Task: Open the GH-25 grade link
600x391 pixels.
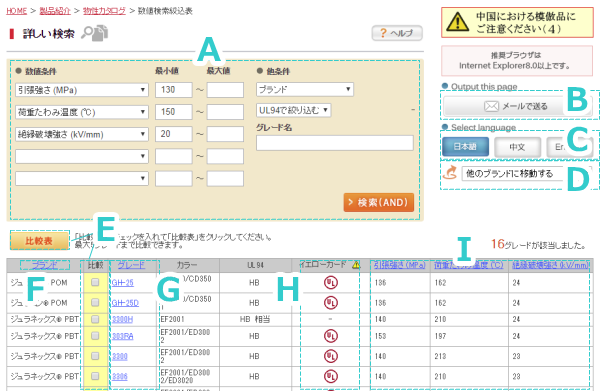Action: click(x=122, y=283)
